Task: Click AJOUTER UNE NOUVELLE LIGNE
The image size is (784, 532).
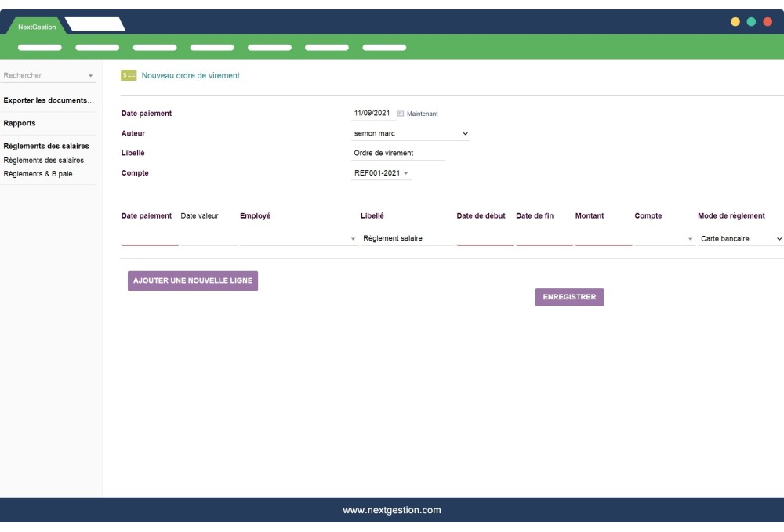Action: (x=193, y=280)
